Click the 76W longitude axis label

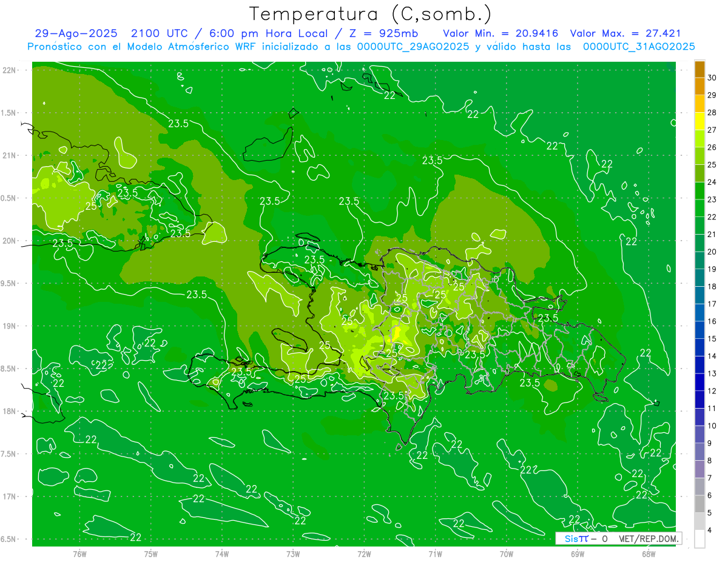coord(79,553)
